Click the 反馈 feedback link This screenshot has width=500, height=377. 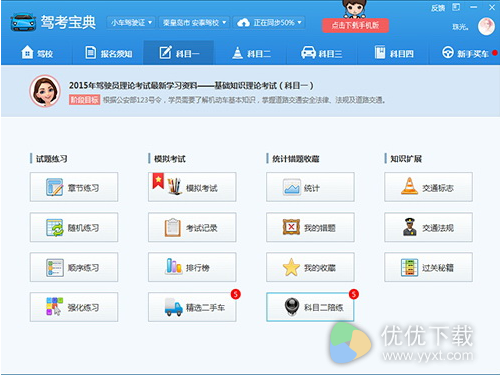coord(438,8)
